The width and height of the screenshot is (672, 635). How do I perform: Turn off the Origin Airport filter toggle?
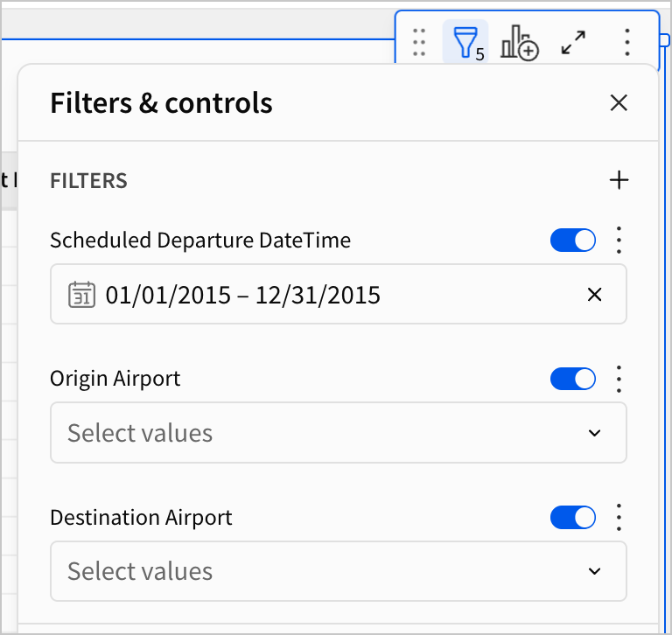point(572,379)
